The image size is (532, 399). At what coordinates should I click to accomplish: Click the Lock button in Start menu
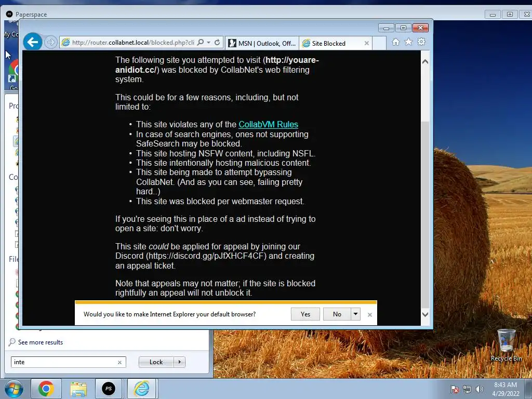156,362
